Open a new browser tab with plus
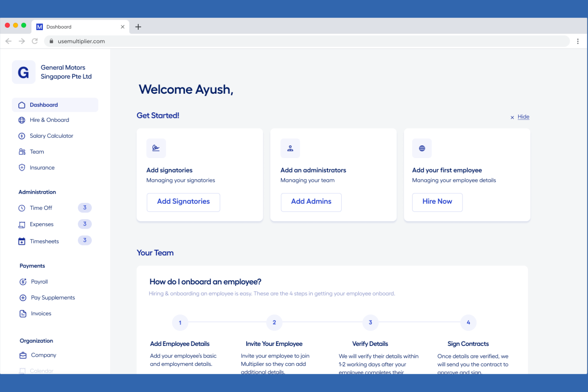588x392 pixels. point(138,27)
